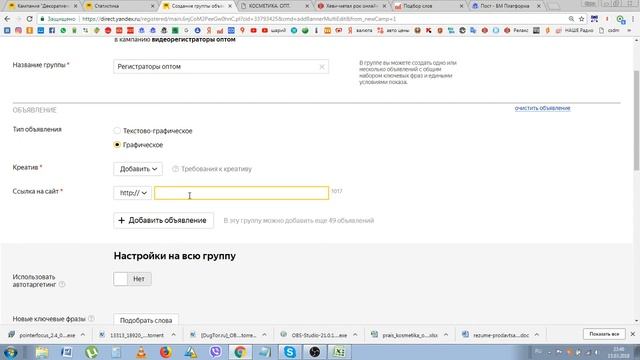Click the очистить объявление link

coord(542,108)
